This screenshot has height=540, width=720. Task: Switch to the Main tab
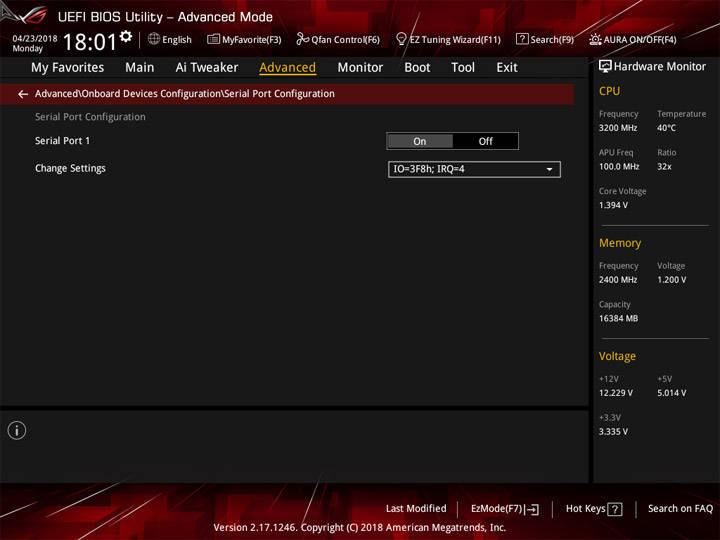tap(140, 68)
